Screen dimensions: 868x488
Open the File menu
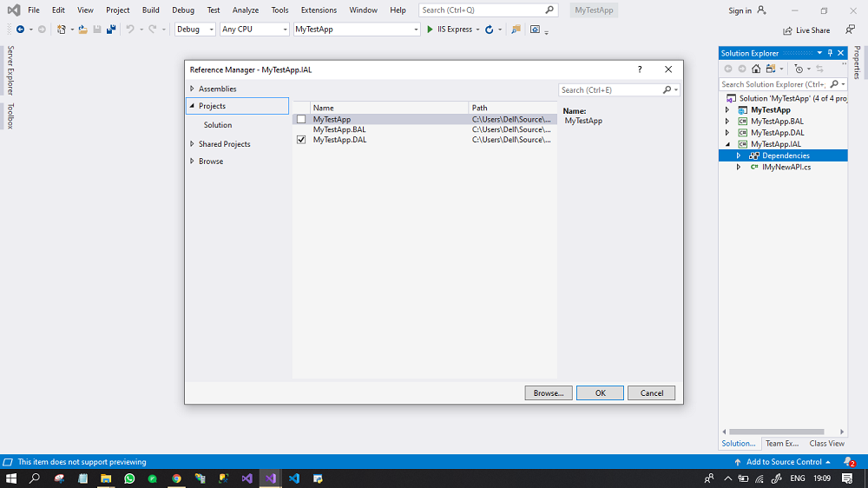point(34,10)
